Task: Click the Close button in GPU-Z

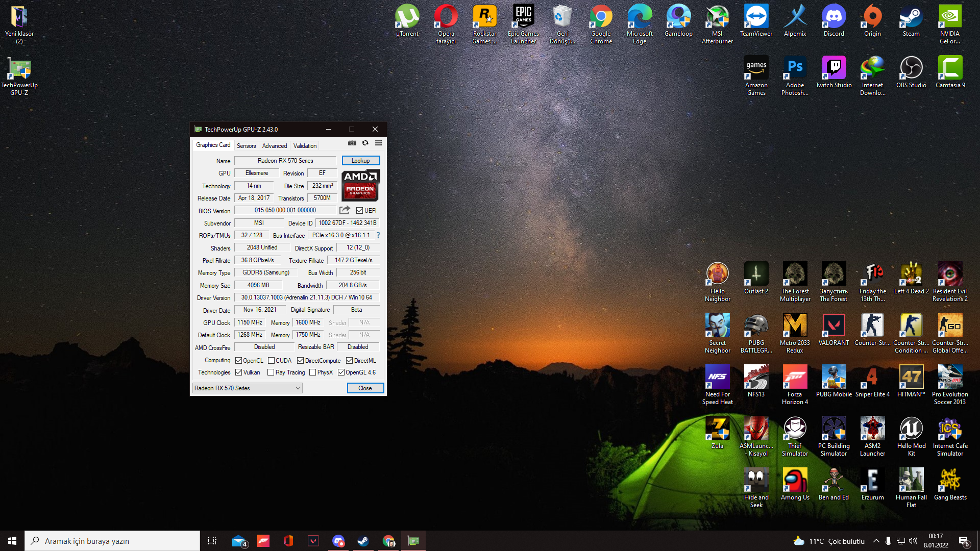Action: coord(365,388)
